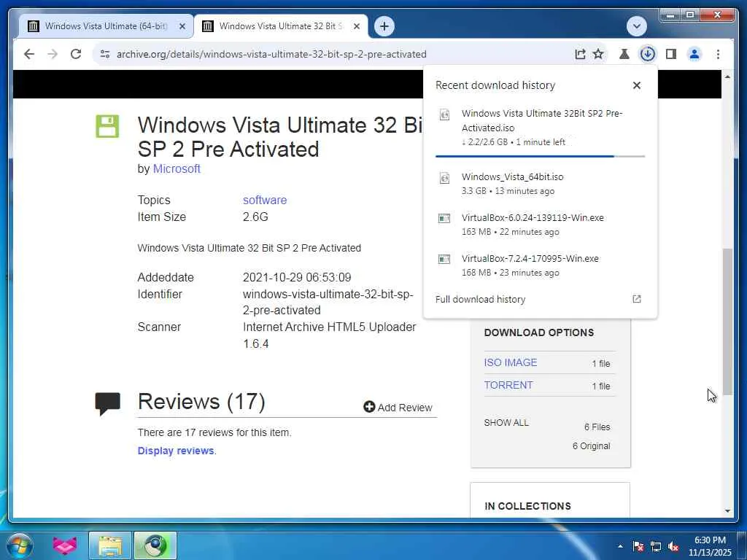Open the Microsoft creator link
747x560 pixels.
[177, 168]
